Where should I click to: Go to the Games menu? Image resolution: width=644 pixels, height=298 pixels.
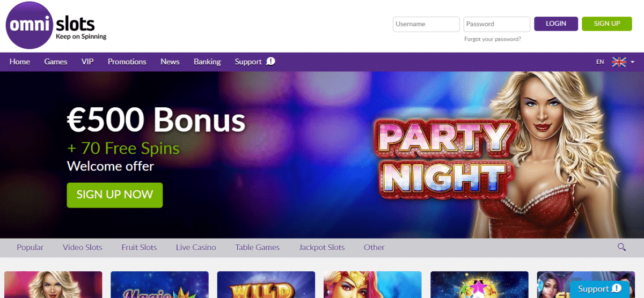click(56, 62)
